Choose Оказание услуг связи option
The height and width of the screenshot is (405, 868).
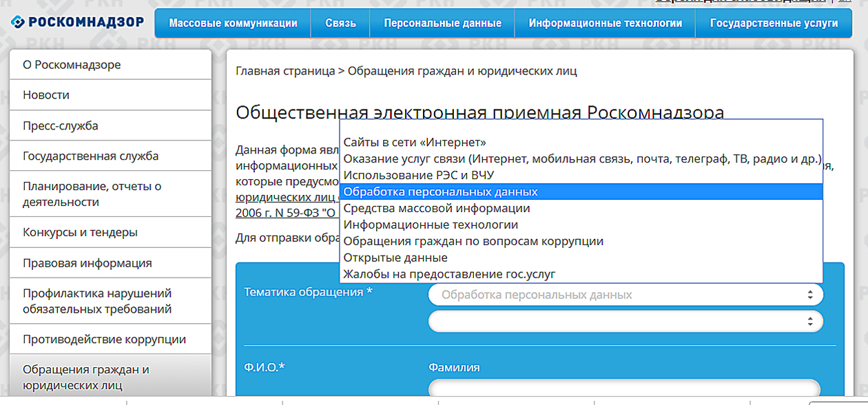pos(581,159)
